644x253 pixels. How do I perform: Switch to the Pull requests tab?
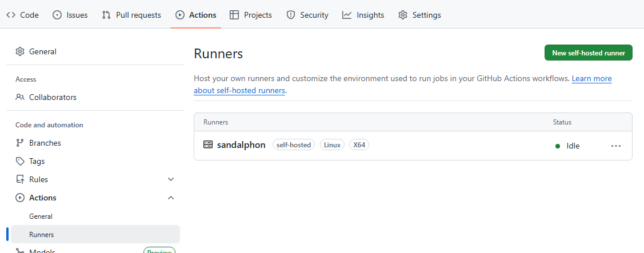click(x=131, y=15)
